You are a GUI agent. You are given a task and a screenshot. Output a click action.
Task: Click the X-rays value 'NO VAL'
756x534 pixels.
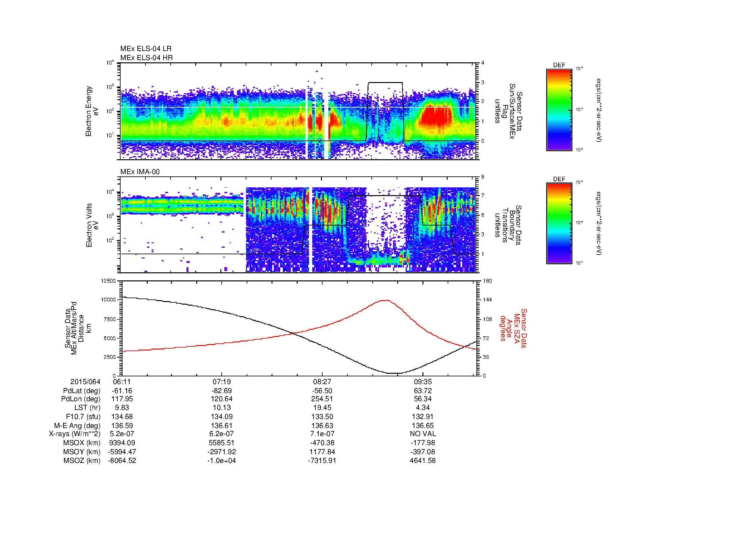423,434
